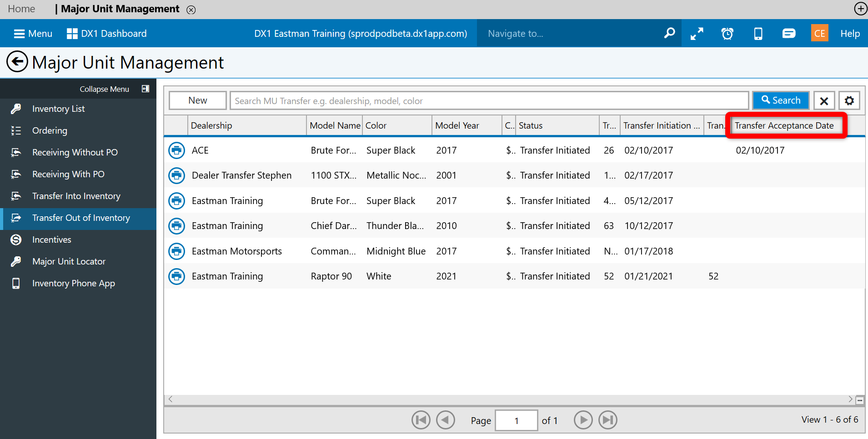
Task: Open the CE user profile badge
Action: [x=819, y=33]
